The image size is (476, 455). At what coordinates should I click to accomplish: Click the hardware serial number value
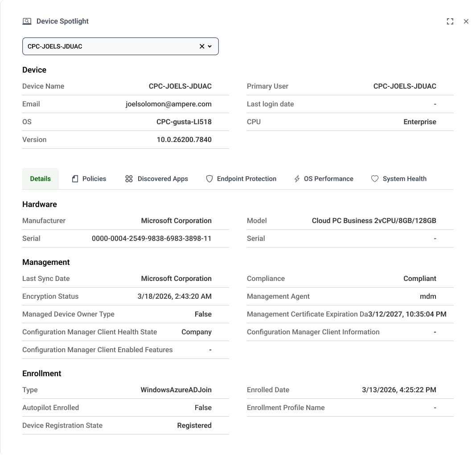152,238
